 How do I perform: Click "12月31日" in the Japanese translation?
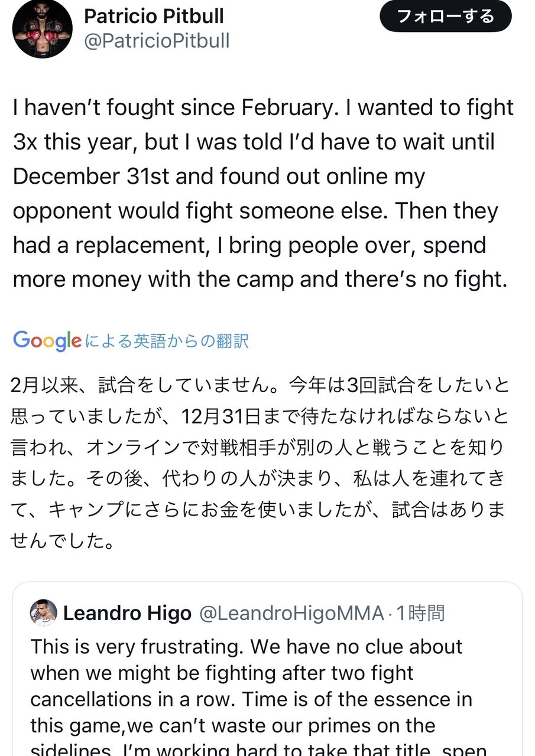(219, 417)
